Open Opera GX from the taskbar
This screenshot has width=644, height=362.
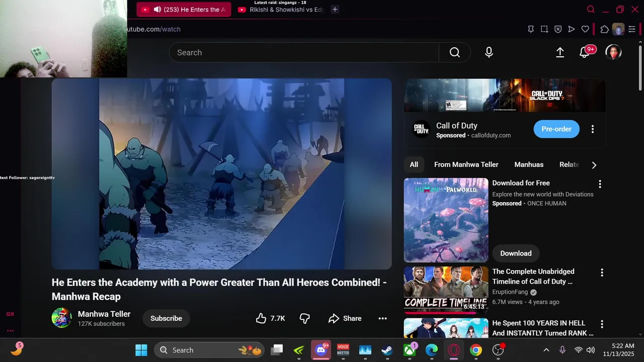point(454,350)
